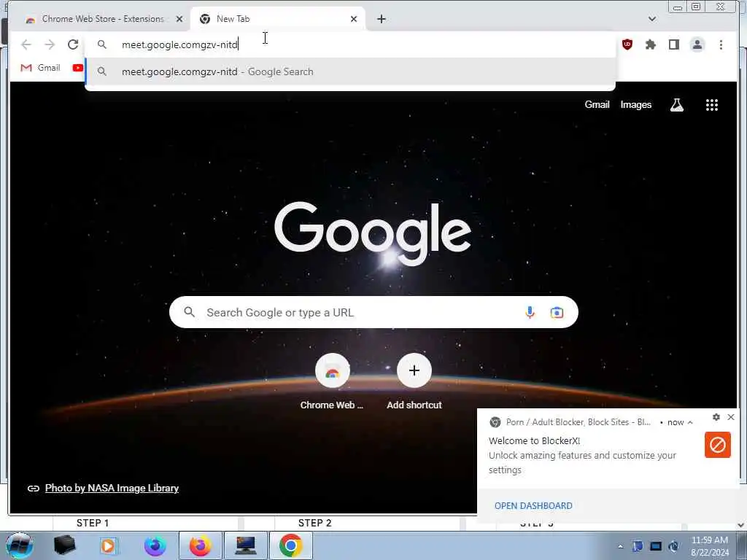This screenshot has height=560, width=747.
Task: Close the Chrome Web Store tab
Action: coord(179,19)
